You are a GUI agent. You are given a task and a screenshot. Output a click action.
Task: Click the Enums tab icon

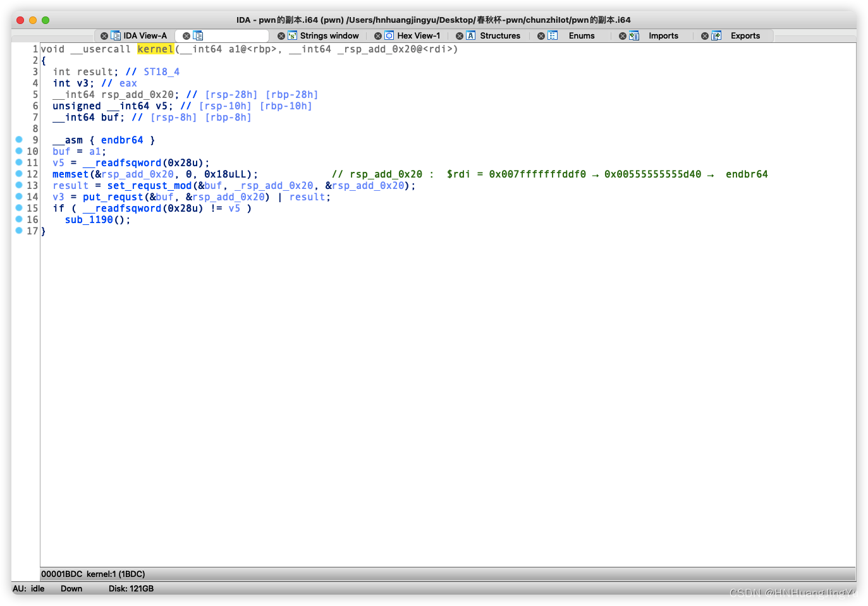pos(553,36)
